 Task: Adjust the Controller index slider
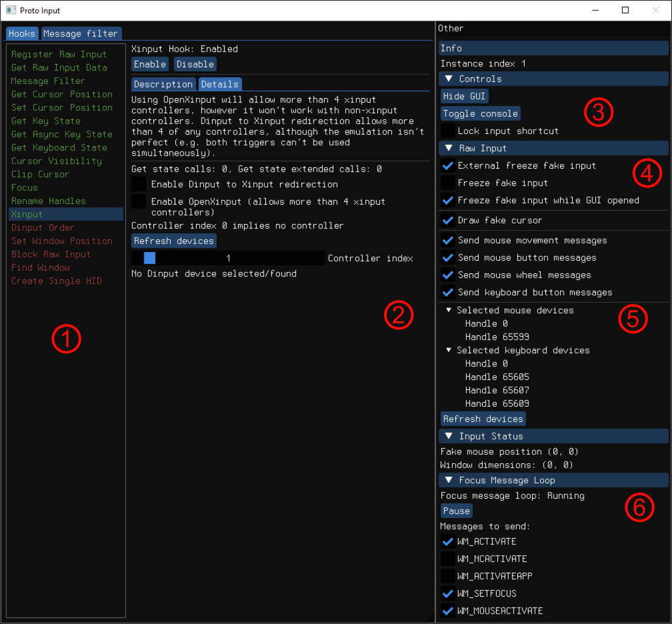pyautogui.click(x=228, y=258)
